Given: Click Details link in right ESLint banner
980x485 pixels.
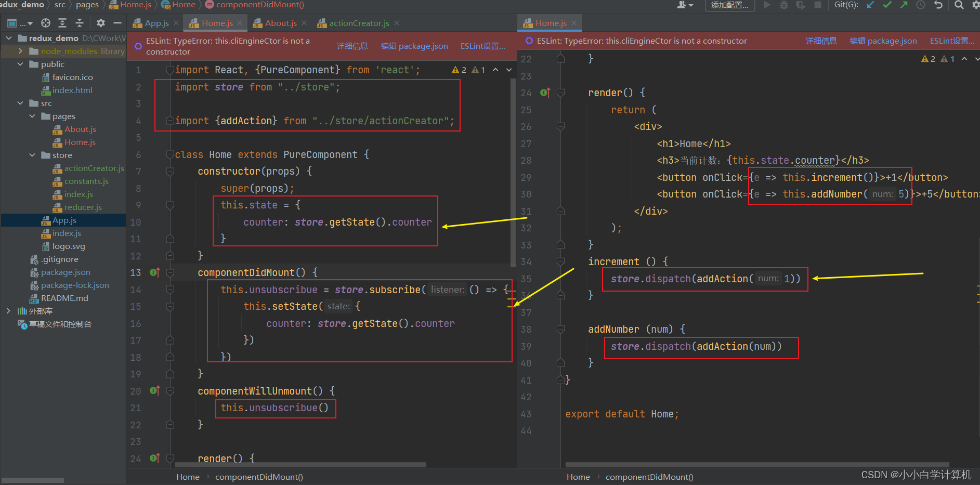Looking at the screenshot, I should point(821,41).
